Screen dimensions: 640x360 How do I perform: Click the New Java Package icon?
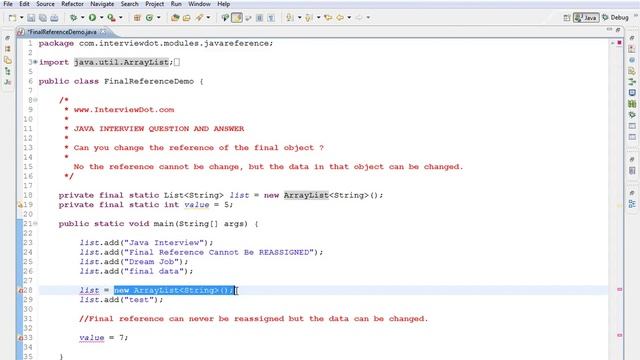pos(137,18)
